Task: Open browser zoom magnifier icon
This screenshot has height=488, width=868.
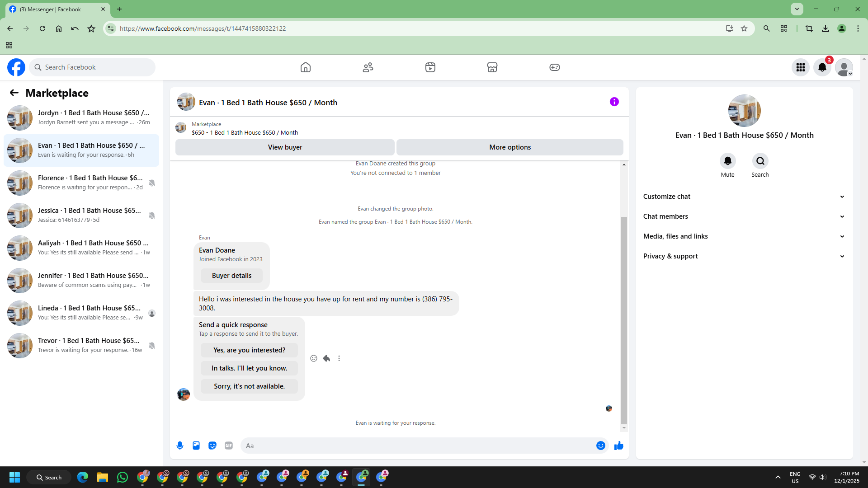Action: [767, 28]
